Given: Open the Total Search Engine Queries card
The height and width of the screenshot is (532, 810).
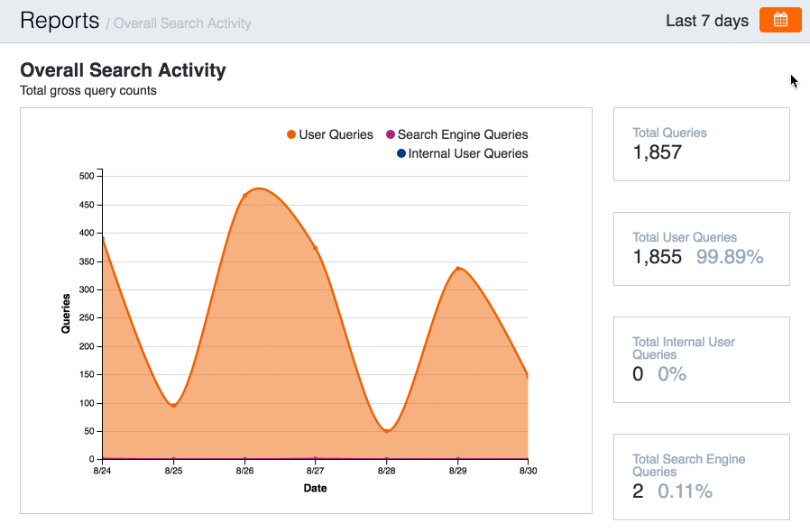Looking at the screenshot, I should click(701, 476).
